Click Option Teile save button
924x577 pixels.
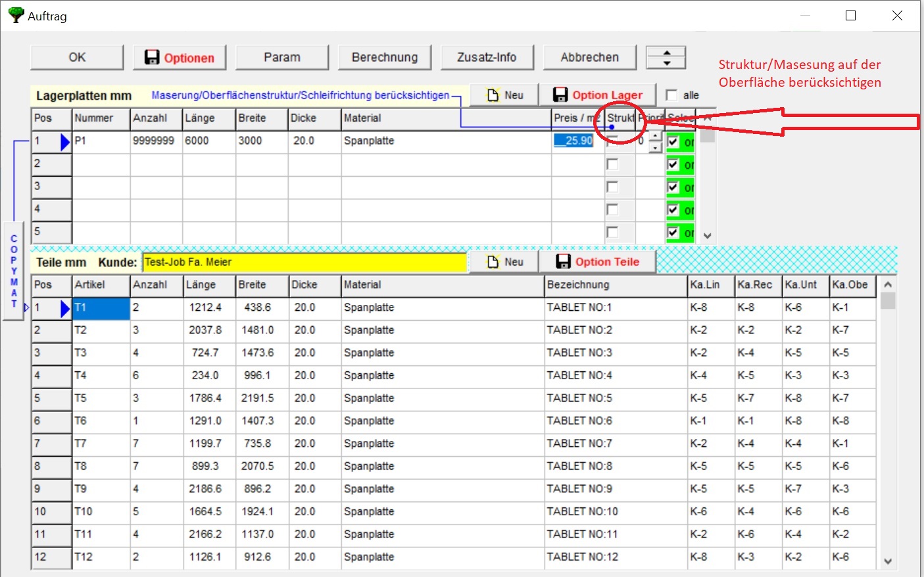[598, 262]
